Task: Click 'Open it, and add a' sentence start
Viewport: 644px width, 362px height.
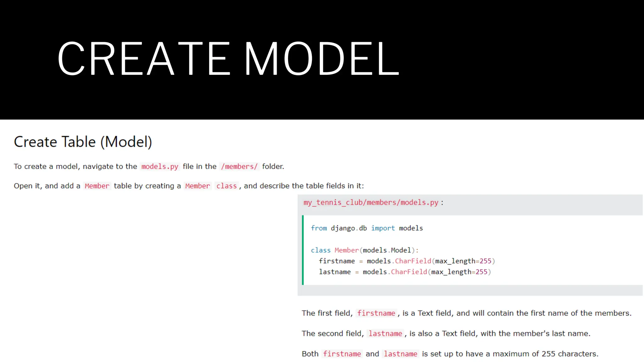Action: click(47, 186)
